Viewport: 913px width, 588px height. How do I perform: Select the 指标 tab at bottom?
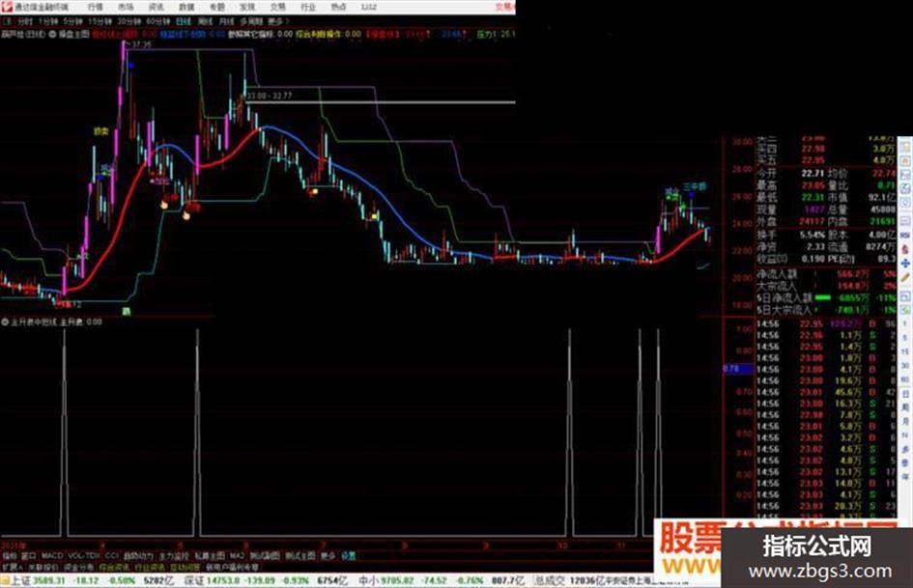point(10,556)
